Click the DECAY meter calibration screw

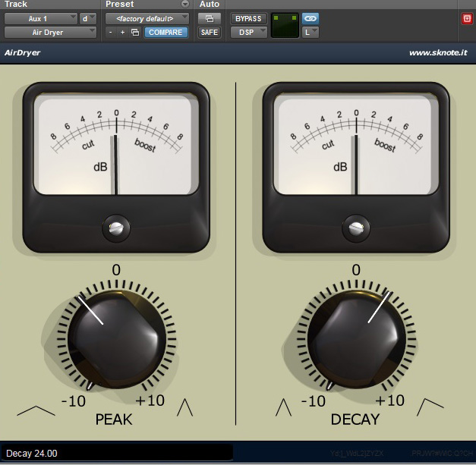click(356, 228)
